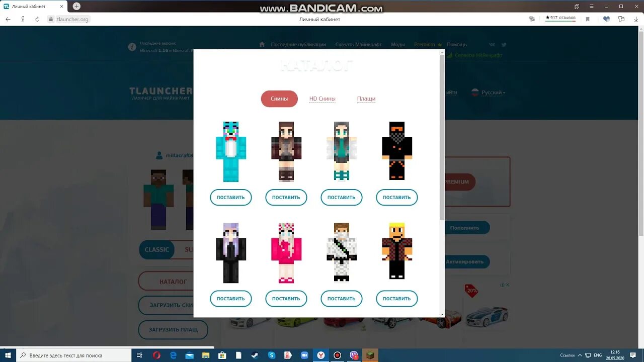
Task: Click the tlauncher.org address field
Action: pos(73,19)
